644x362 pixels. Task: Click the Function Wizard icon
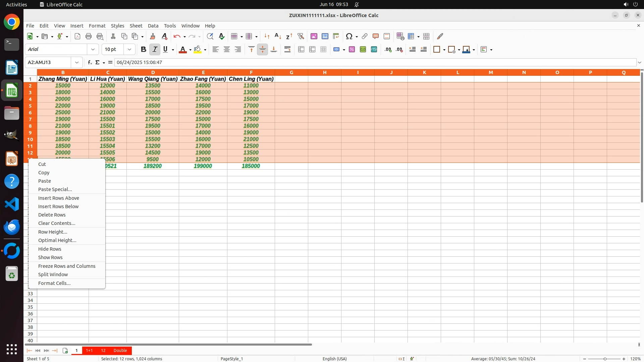(90, 62)
